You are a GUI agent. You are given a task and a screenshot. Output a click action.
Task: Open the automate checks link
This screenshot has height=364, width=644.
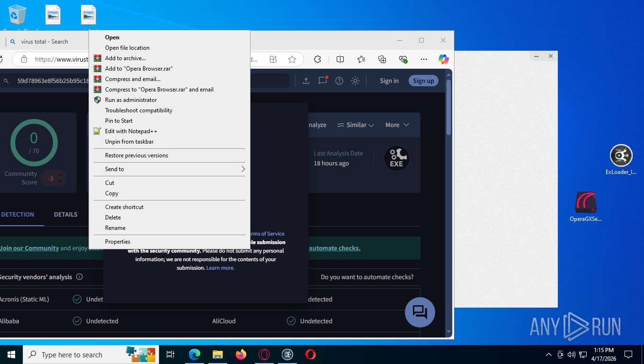[x=334, y=248]
